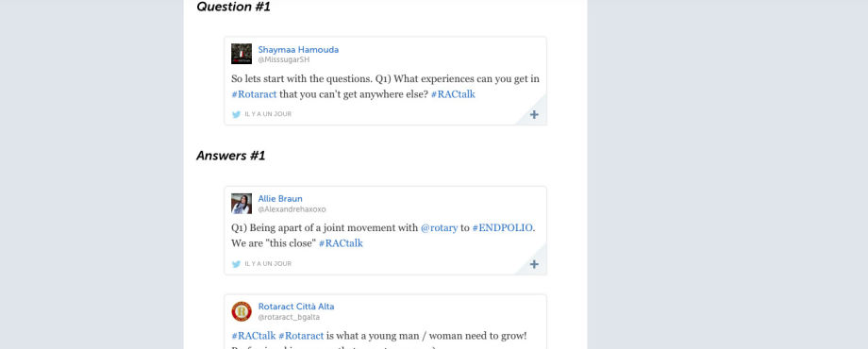Open Allie Braun name link
Image resolution: width=868 pixels, height=349 pixels.
280,199
